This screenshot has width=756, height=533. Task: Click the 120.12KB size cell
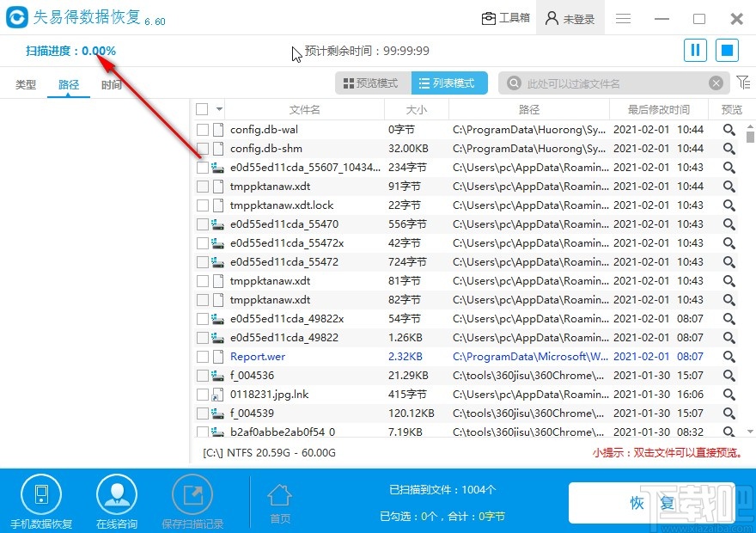[x=412, y=414]
